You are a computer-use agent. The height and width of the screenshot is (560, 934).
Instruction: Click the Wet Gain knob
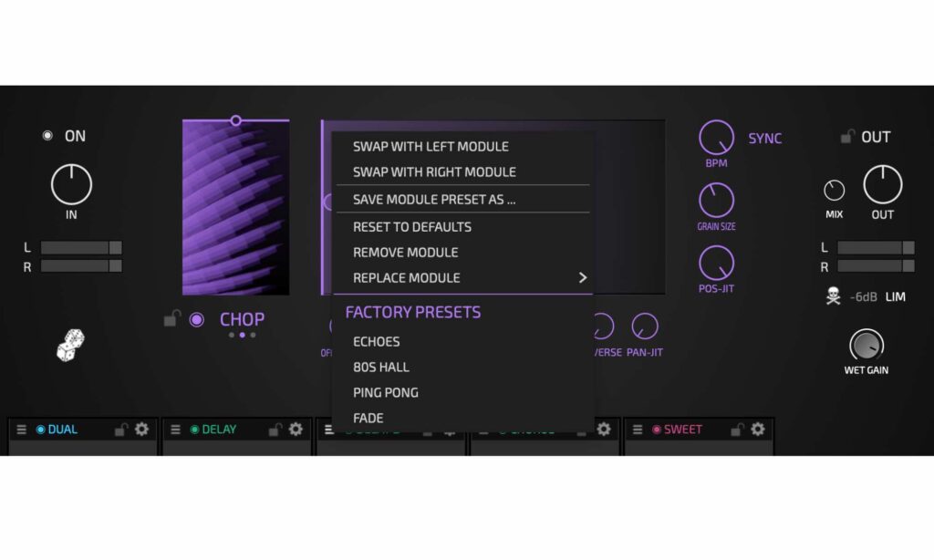[866, 345]
